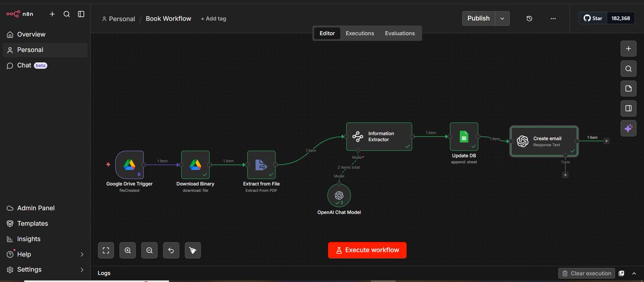
Task: Click the Logs panel header
Action: [x=104, y=273]
